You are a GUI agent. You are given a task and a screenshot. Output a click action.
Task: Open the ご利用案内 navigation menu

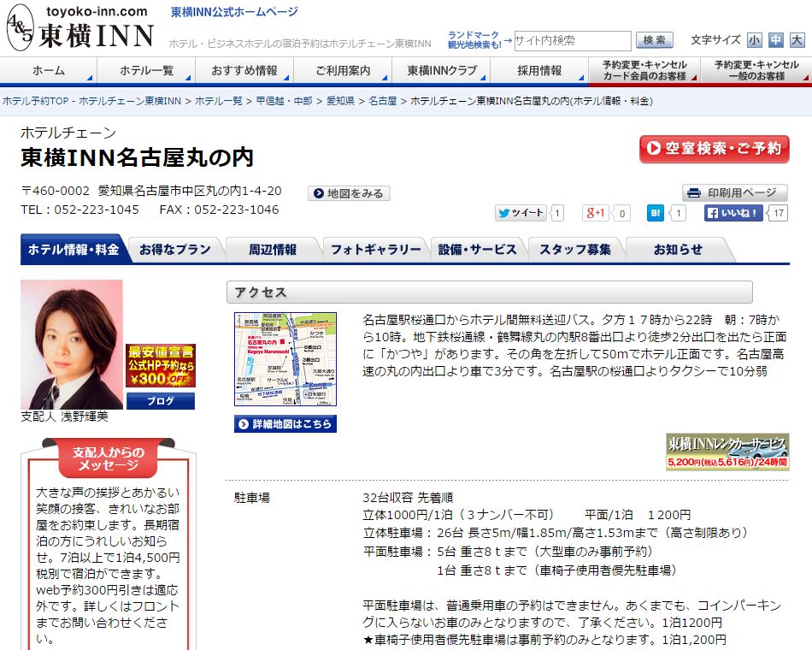(343, 70)
